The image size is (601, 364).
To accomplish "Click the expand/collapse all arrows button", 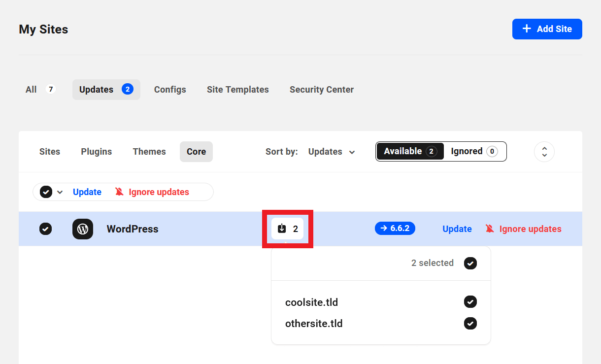I will click(x=544, y=152).
